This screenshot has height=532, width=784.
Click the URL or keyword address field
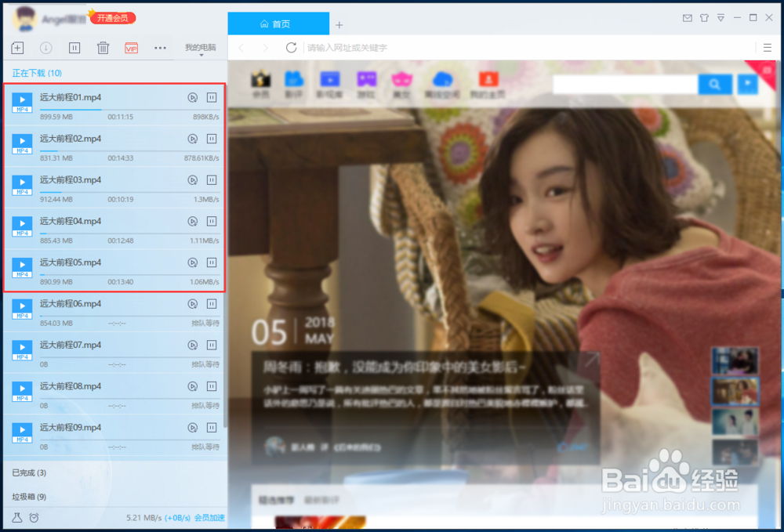(x=528, y=48)
